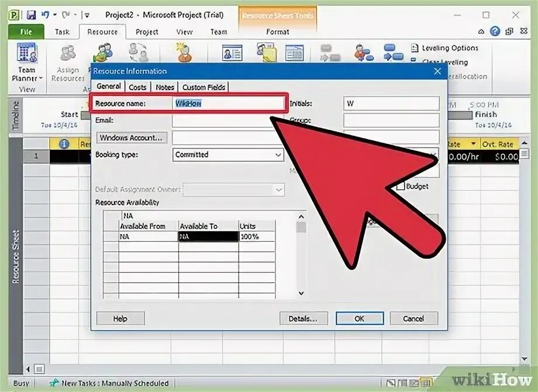This screenshot has height=392, width=538.
Task: Click the Details... button
Action: 304,318
